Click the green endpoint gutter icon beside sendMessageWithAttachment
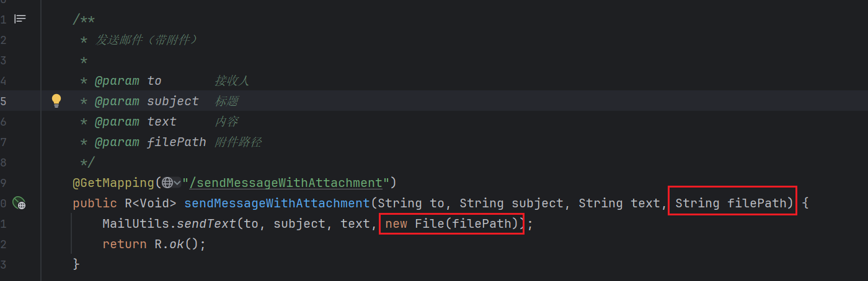This screenshot has height=281, width=868. tap(20, 203)
